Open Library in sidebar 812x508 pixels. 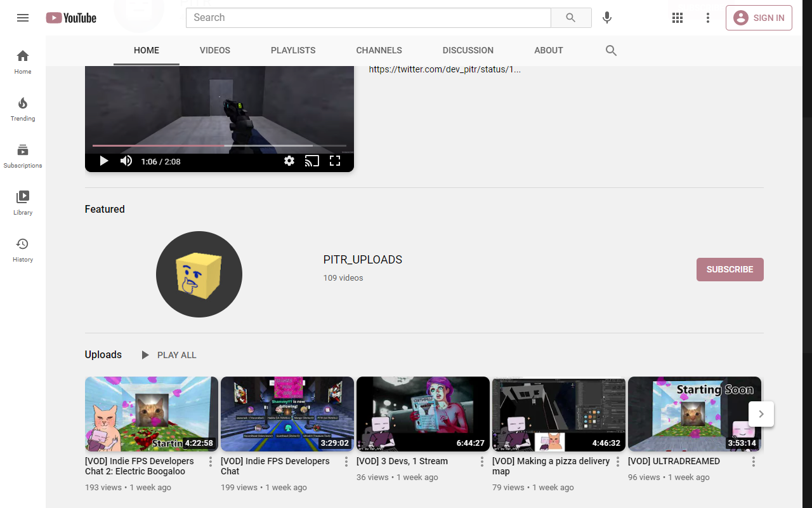click(23, 203)
